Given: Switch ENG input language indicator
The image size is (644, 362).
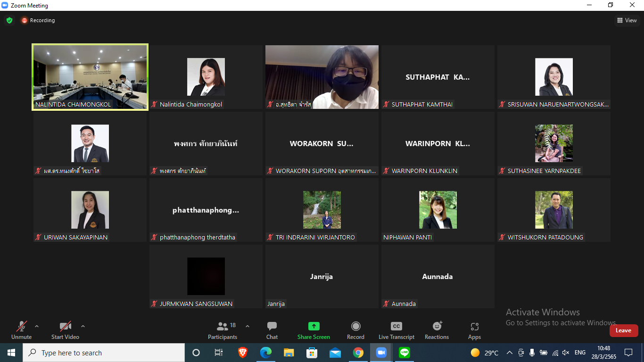Looking at the screenshot, I should [x=580, y=353].
